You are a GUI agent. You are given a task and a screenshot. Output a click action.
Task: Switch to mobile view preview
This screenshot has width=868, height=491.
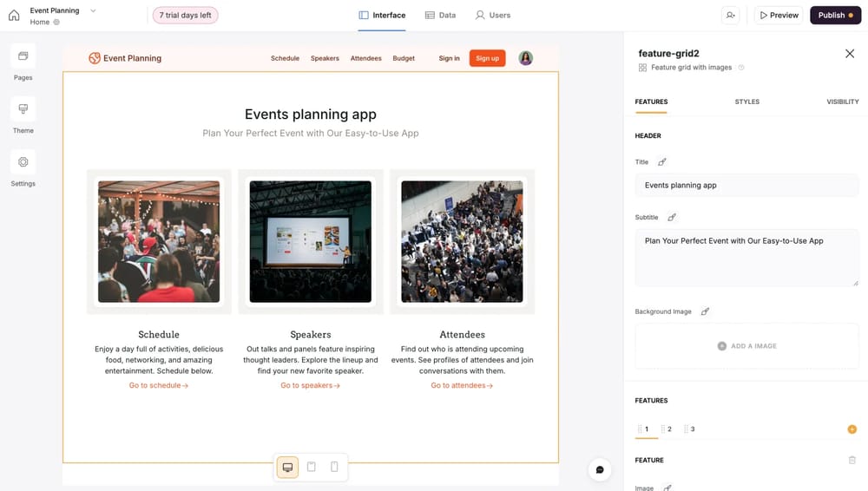[x=335, y=468]
